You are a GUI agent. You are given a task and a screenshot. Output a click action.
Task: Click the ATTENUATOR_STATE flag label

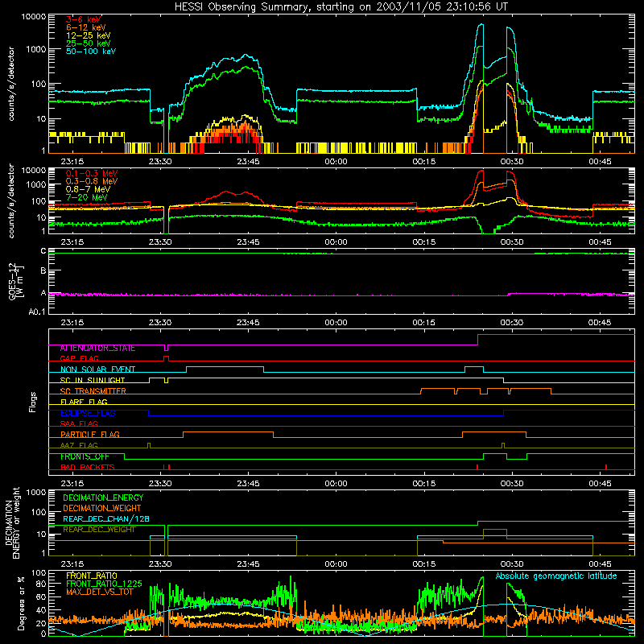97,349
